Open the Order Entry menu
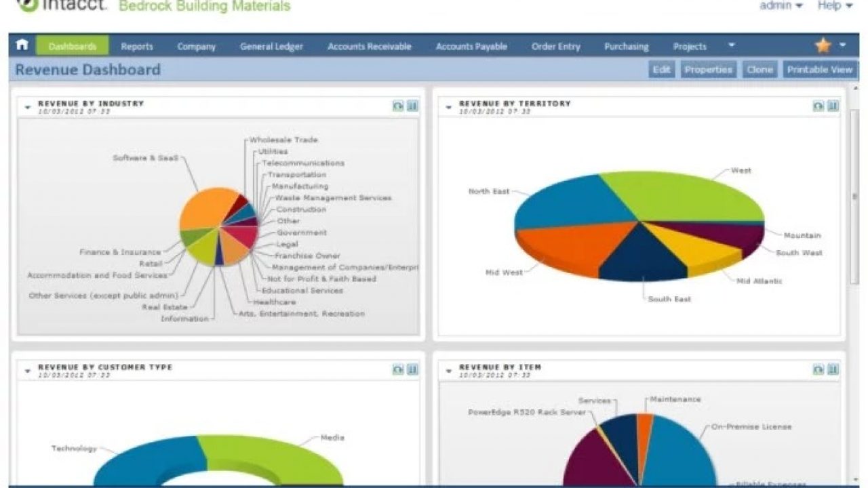The image size is (868, 488). [556, 47]
